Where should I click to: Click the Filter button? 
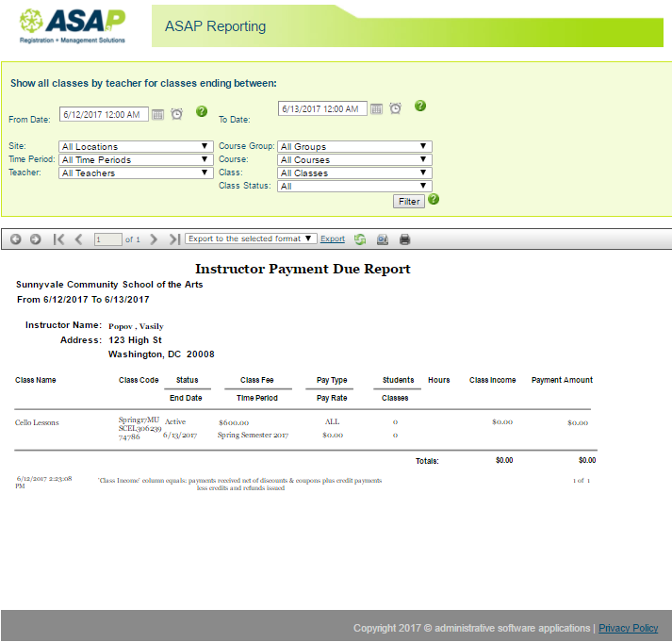click(x=408, y=202)
